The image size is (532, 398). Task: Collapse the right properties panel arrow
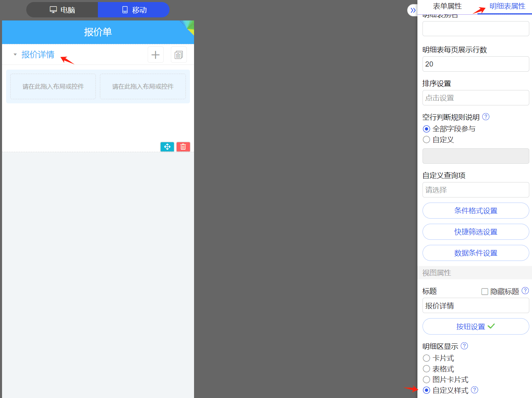coord(413,10)
